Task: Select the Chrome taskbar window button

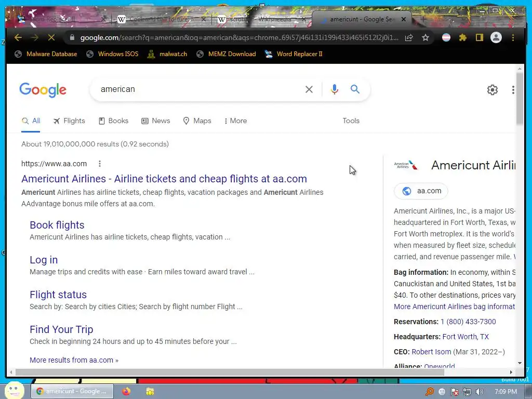Action: (72, 391)
